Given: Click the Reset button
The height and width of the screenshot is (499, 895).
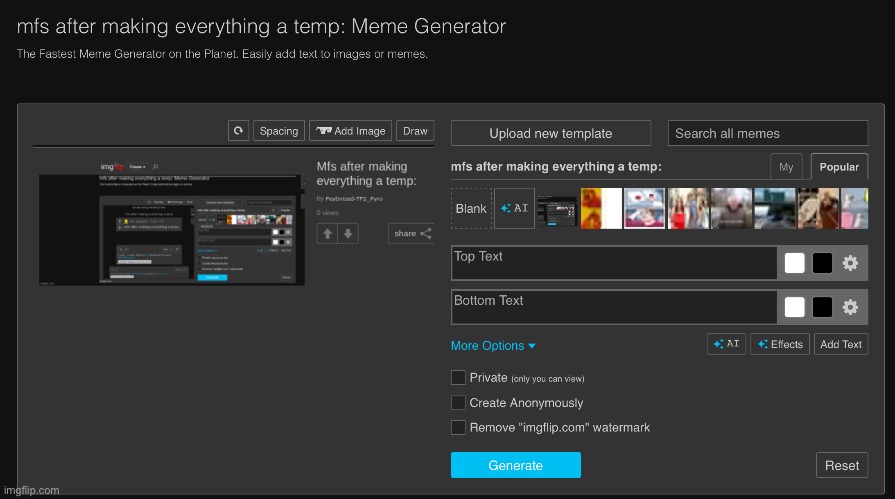Looking at the screenshot, I should [842, 465].
